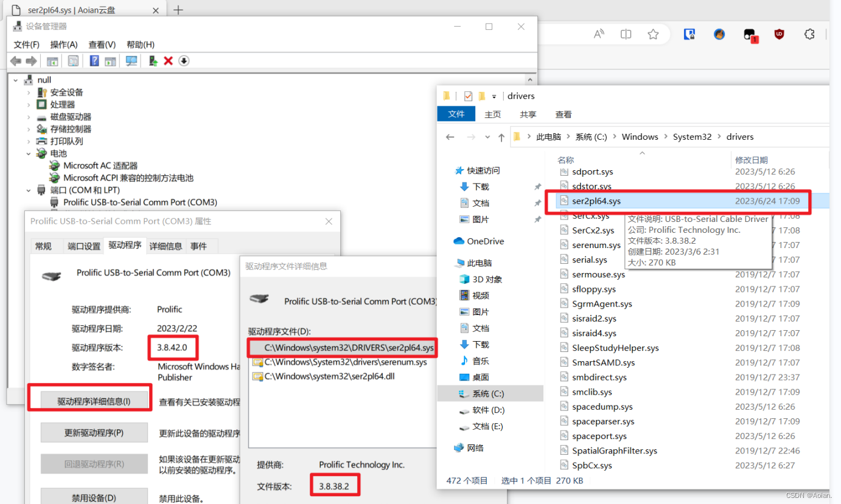Viewport: 841px width, 504px height.
Task: Select OneDrive in Explorer navigation pane
Action: click(479, 241)
